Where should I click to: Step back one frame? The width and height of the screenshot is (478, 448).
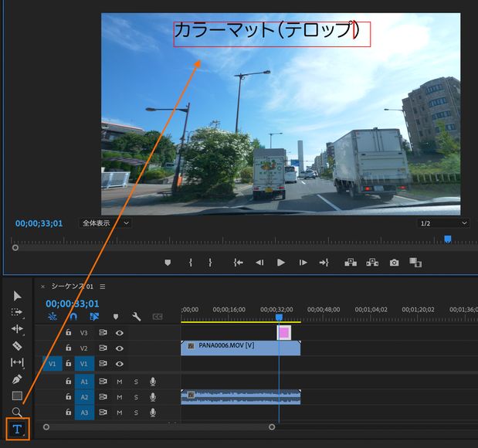click(259, 263)
